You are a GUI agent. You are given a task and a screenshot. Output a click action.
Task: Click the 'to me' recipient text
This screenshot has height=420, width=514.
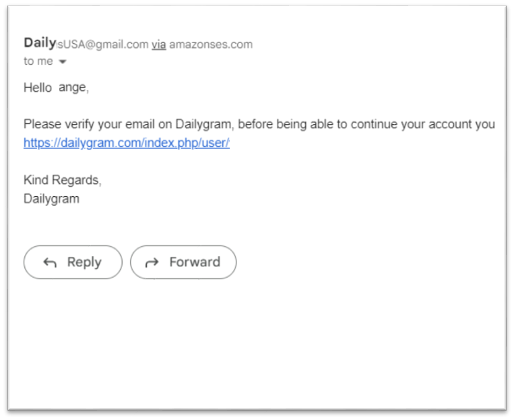[x=38, y=61]
